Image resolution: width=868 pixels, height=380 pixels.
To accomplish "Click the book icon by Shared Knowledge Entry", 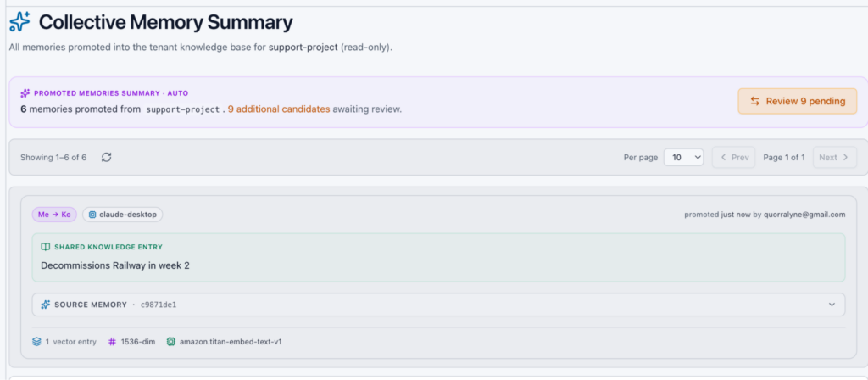I will pyautogui.click(x=46, y=247).
